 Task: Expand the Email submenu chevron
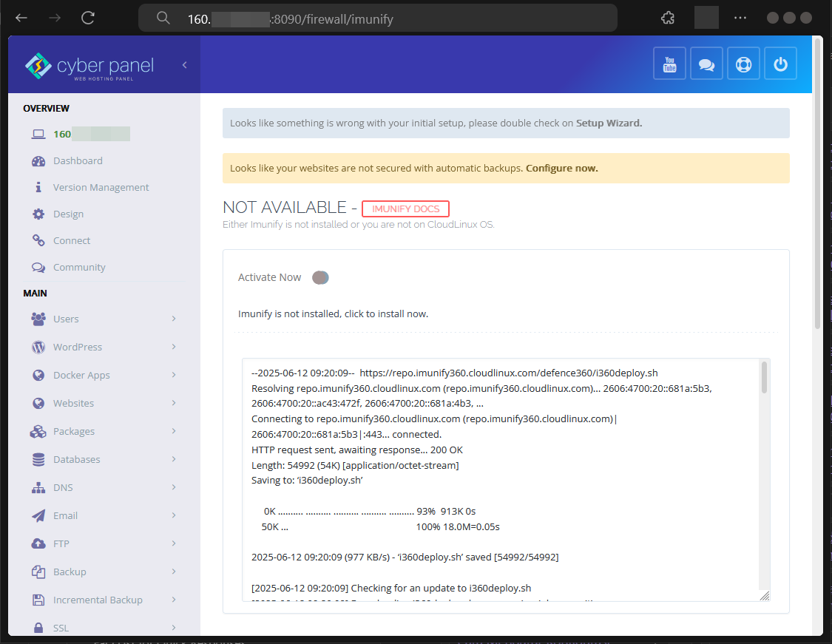click(x=174, y=515)
